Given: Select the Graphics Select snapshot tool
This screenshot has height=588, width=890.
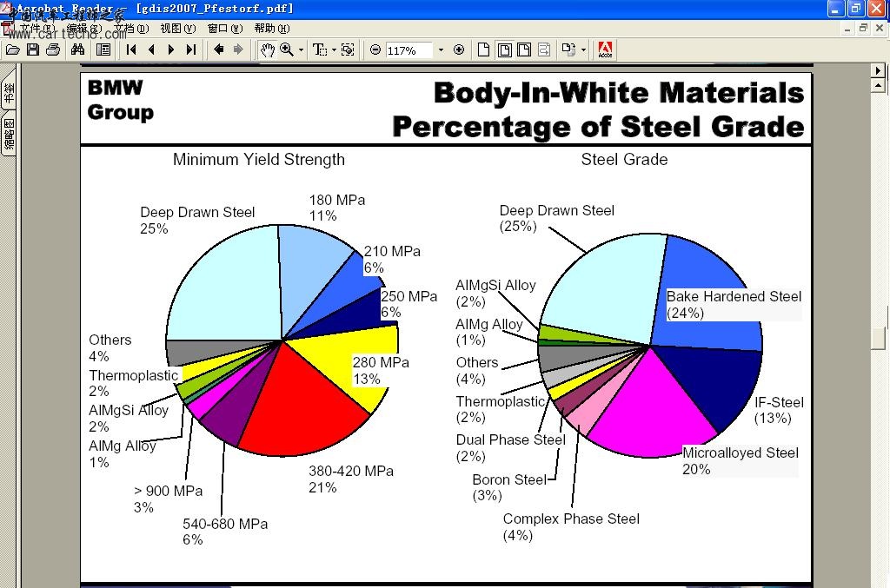Looking at the screenshot, I should point(348,50).
